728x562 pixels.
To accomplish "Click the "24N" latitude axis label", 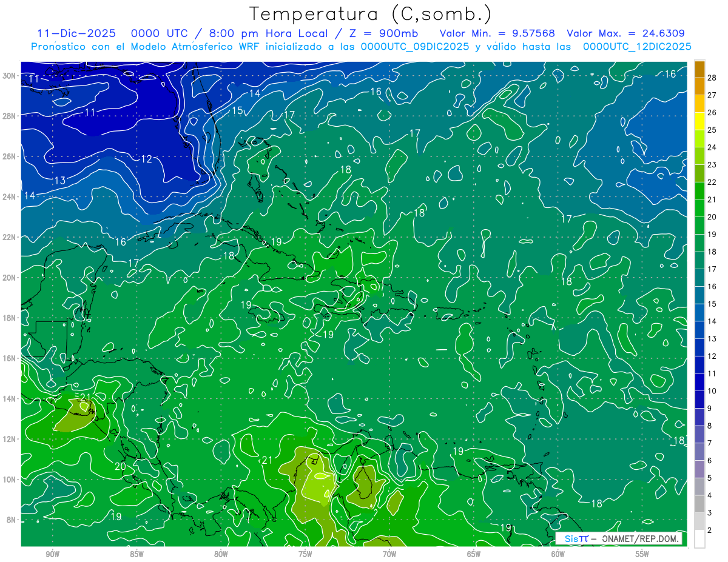I will point(9,196).
